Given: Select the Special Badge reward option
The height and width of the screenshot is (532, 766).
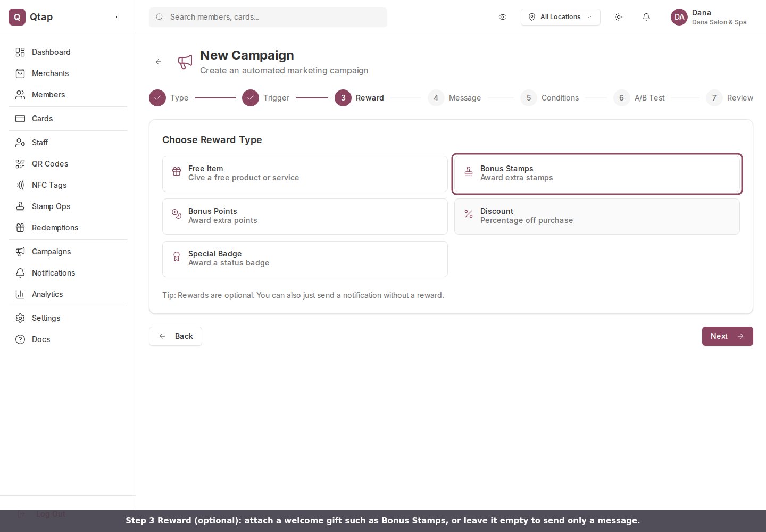Looking at the screenshot, I should click(305, 259).
